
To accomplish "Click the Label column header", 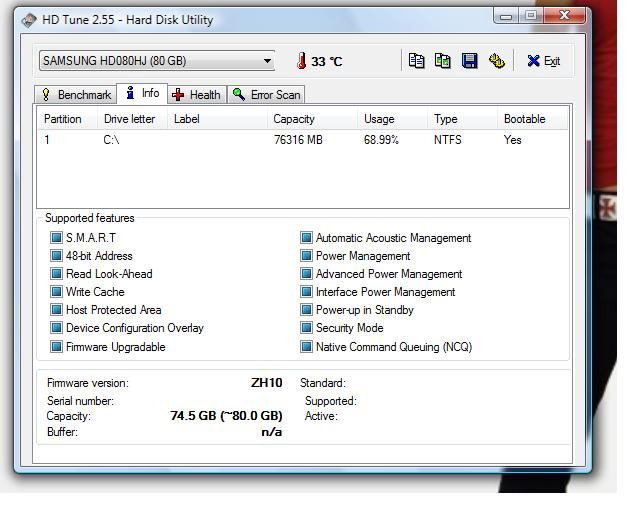I will tap(218, 119).
